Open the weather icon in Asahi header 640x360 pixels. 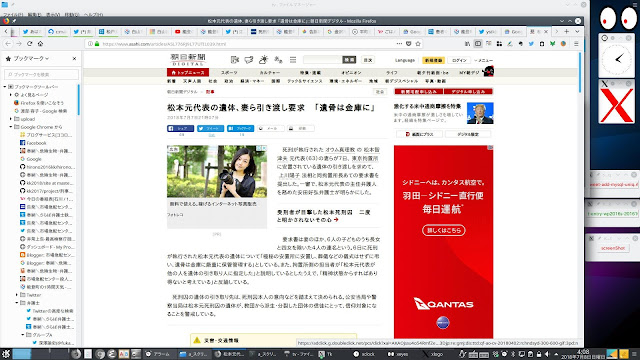coord(263,60)
